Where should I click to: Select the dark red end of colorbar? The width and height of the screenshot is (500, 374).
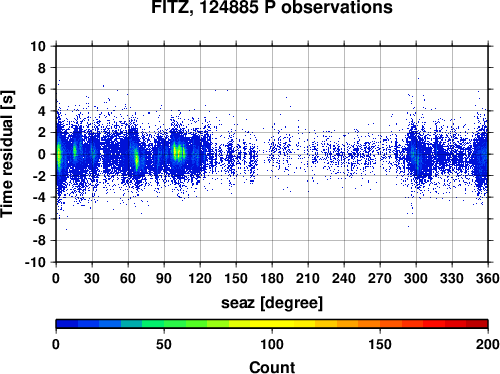[477, 324]
